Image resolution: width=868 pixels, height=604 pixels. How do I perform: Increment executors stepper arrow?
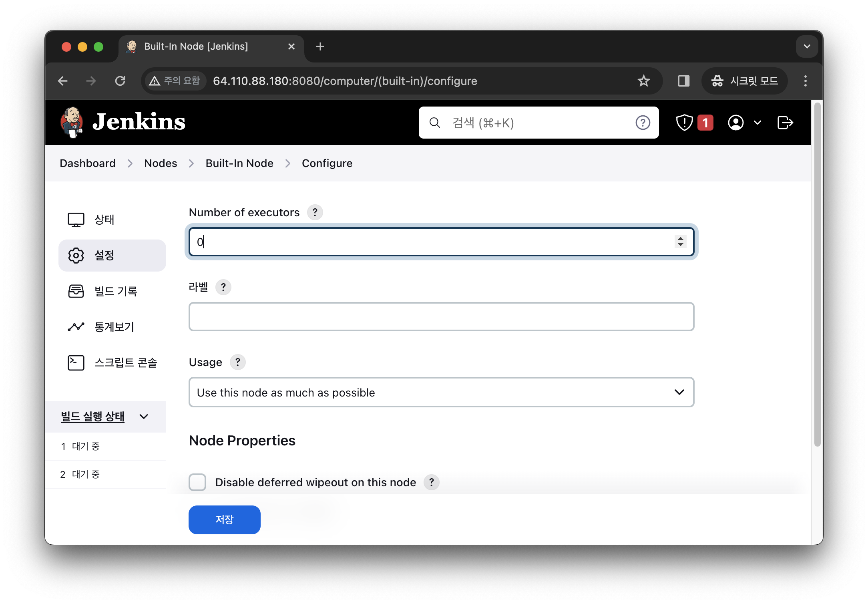click(x=680, y=238)
